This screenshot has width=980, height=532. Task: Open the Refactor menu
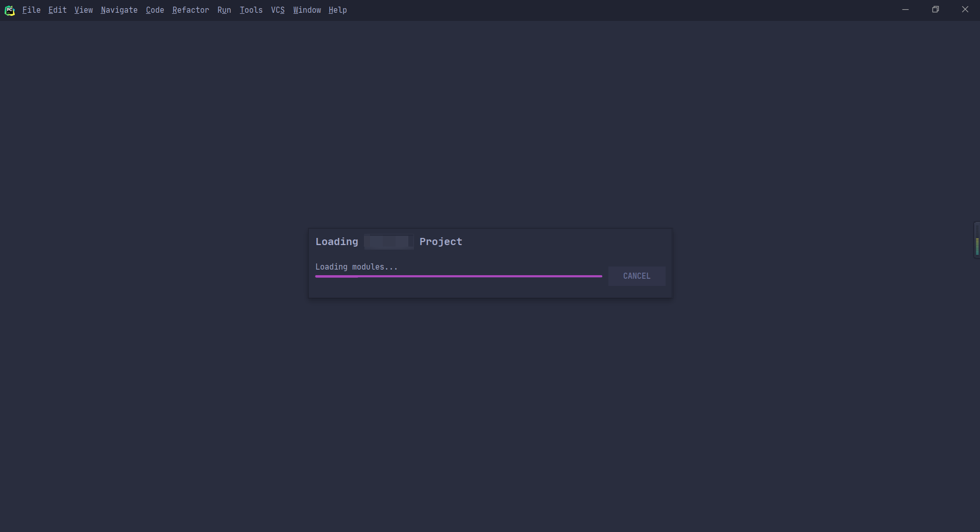click(190, 10)
